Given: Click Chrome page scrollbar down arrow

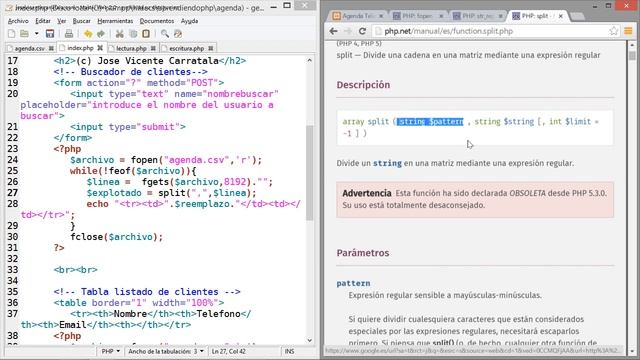Looking at the screenshot, I should 632,351.
